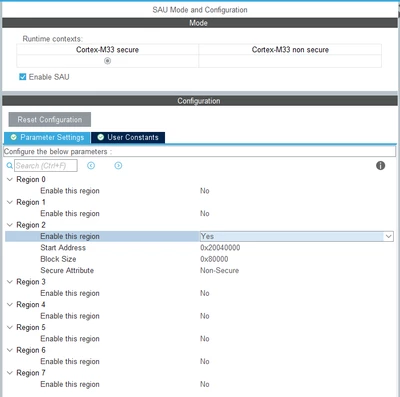Screen dimensions: 400x397
Task: Click Region 4 enable value No
Action: coord(205,316)
